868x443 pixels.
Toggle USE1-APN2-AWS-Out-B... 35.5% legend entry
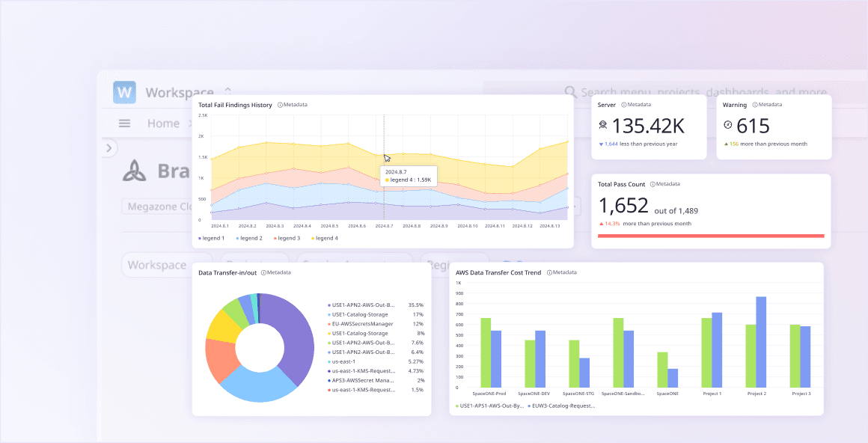point(376,305)
